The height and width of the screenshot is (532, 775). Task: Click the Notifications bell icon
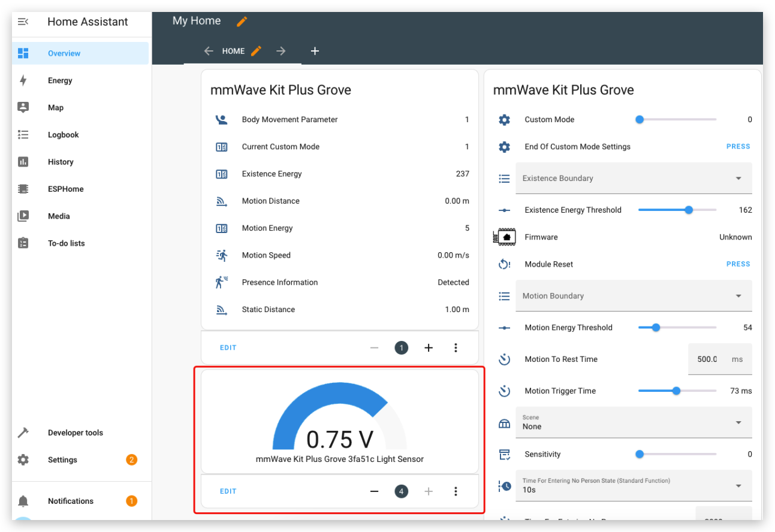click(x=23, y=501)
